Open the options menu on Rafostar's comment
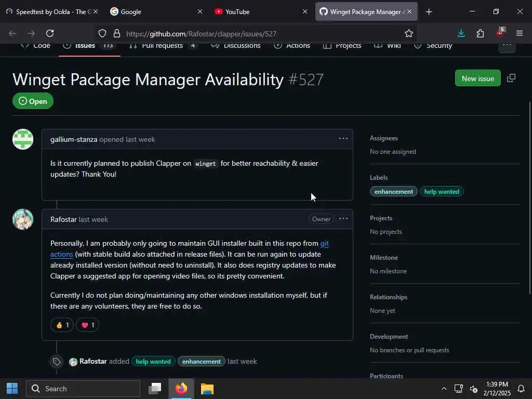This screenshot has height=399, width=532. coord(343,219)
